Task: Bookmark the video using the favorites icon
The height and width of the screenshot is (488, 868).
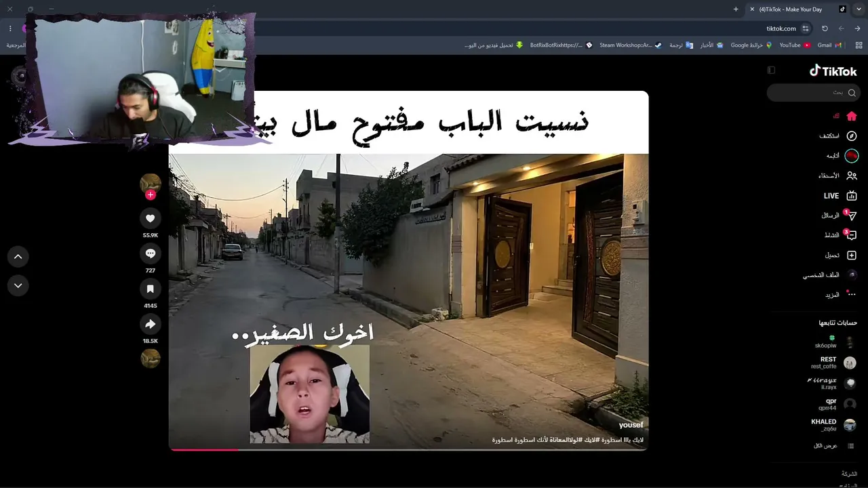Action: click(x=151, y=289)
